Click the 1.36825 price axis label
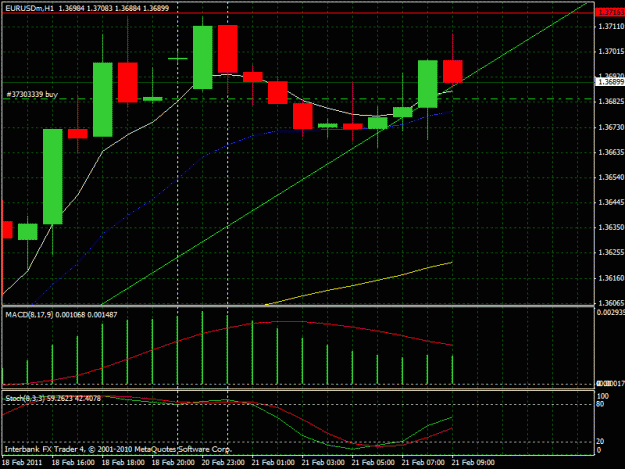Image resolution: width=625 pixels, height=469 pixels. tap(611, 102)
